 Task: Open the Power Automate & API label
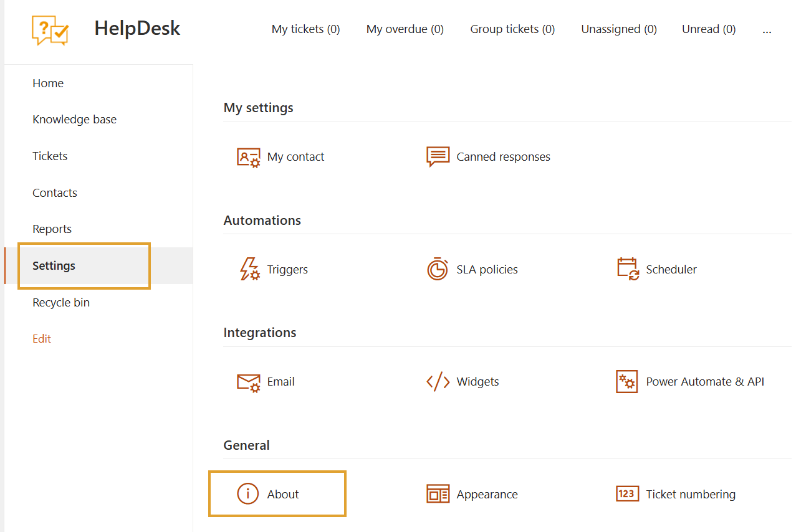point(705,382)
